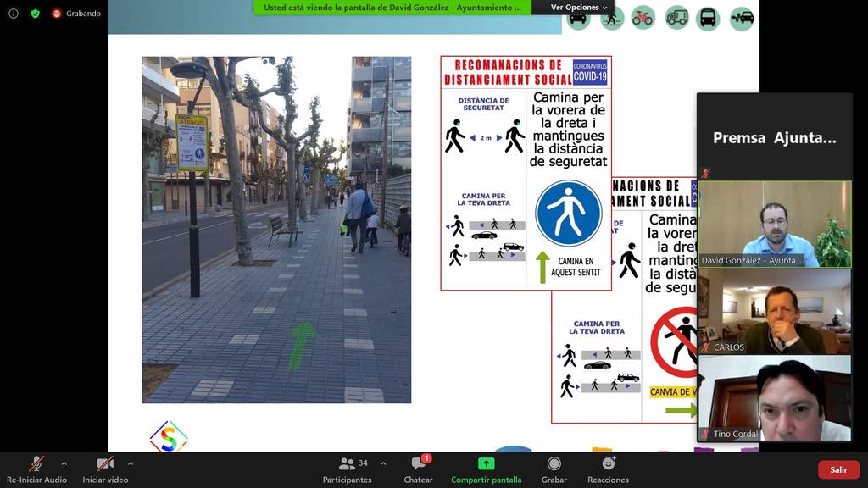Viewport: 868px width, 488px height.
Task: Select the Tino Cordal video thumbnail
Action: coord(775,398)
